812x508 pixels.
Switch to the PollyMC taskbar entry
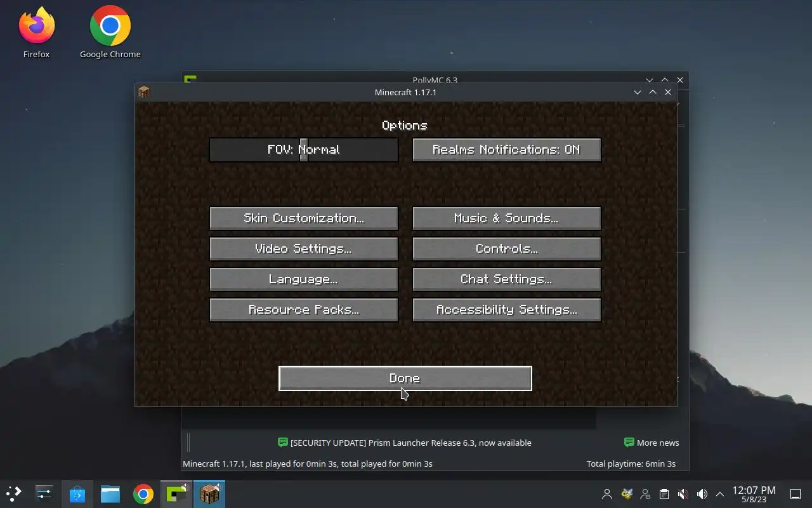pyautogui.click(x=176, y=493)
